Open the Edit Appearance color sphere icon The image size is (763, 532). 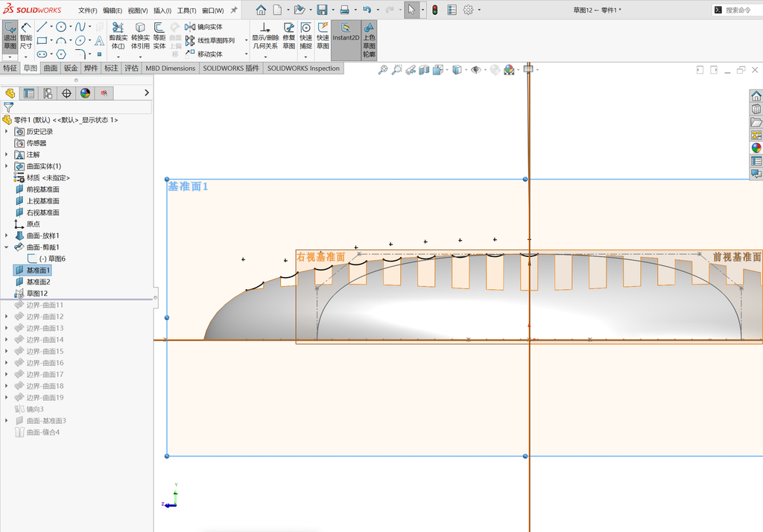point(509,70)
